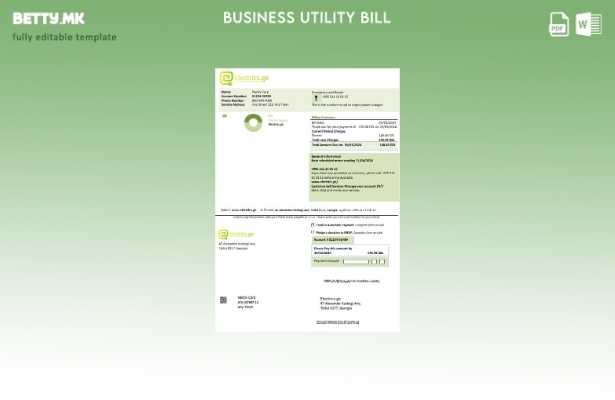The height and width of the screenshot is (400, 615).
Task: Click the PDF file format icon
Action: [x=559, y=25]
